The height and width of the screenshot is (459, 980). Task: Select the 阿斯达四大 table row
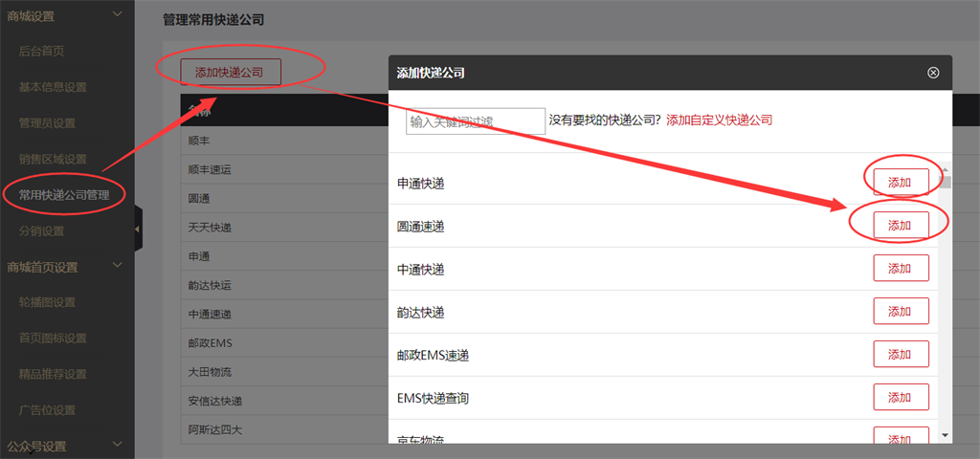(x=284, y=429)
